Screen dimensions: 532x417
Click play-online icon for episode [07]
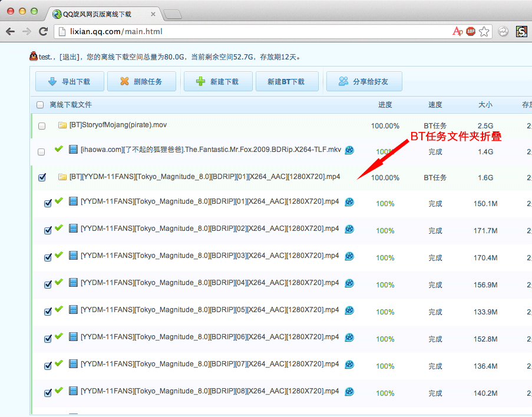click(x=349, y=365)
